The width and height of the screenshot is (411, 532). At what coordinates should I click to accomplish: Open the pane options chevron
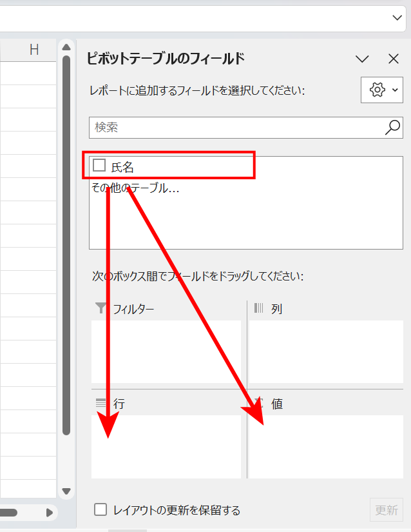[x=362, y=59]
